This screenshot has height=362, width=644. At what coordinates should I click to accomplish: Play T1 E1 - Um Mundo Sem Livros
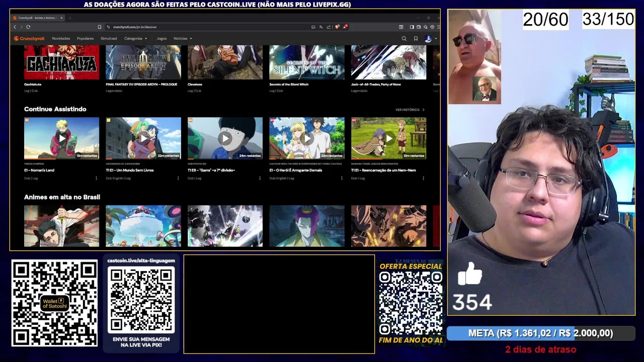[x=143, y=138]
